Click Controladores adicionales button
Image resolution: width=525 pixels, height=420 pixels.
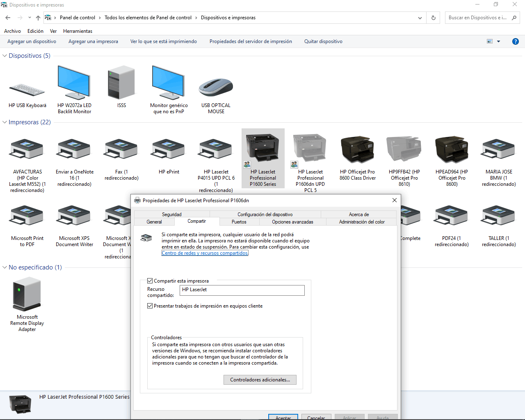(x=260, y=380)
